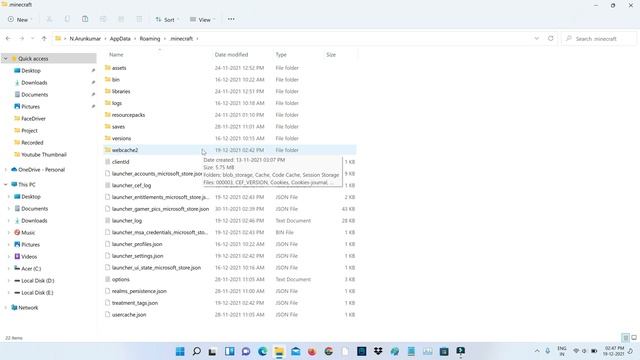Sort by the Size column header
The height and width of the screenshot is (360, 640).
pyautogui.click(x=331, y=54)
